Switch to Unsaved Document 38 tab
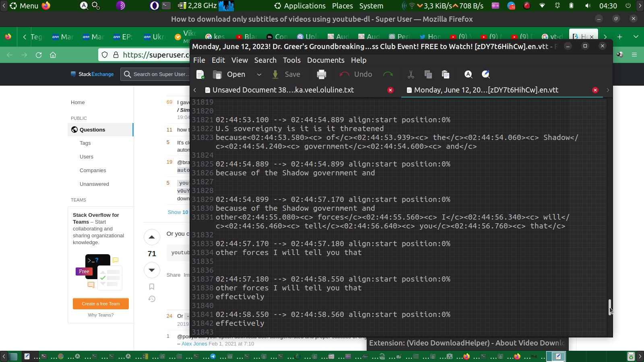The image size is (644, 362). [x=283, y=90]
